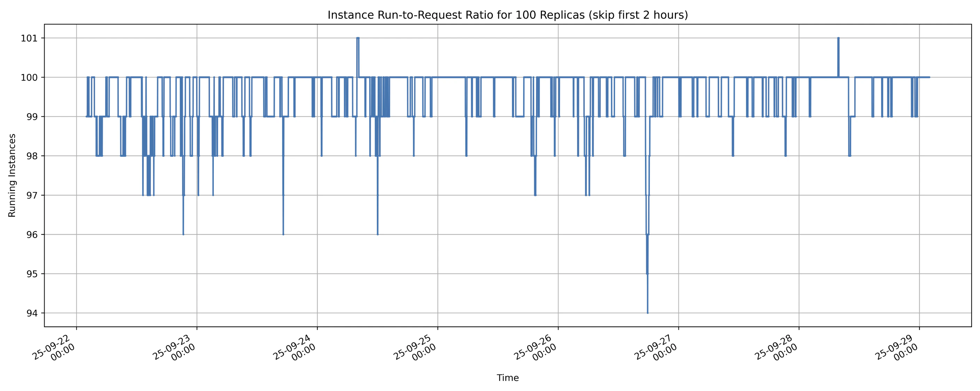Click the lowest dip reaching 94 instances
Image resolution: width=980 pixels, height=391 pixels.
click(x=647, y=312)
